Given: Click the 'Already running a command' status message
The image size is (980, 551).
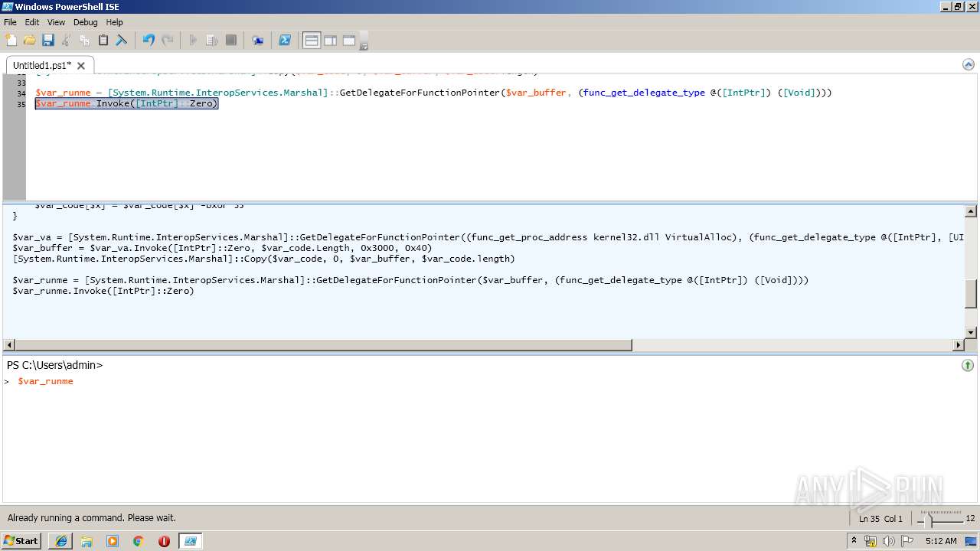Looking at the screenshot, I should [92, 518].
